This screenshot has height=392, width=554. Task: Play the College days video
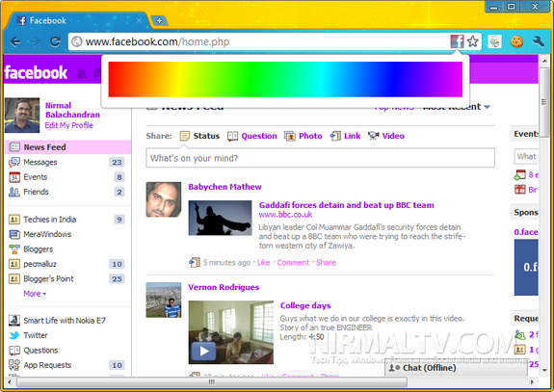coord(203,352)
